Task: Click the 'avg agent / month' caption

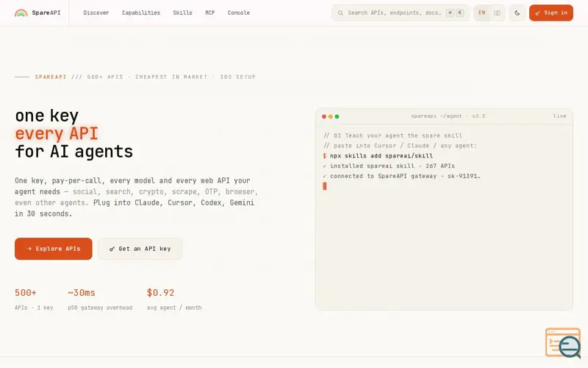Action: (x=174, y=308)
